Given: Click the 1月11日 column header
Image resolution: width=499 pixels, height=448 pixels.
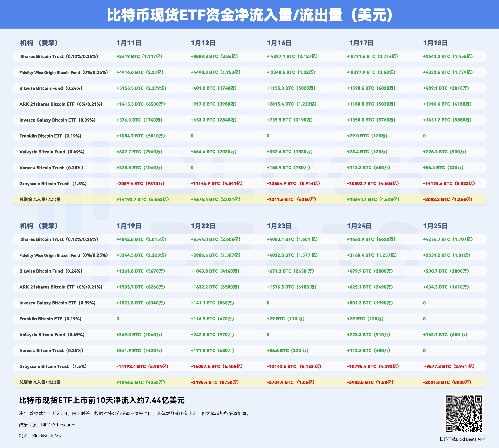Looking at the screenshot, I should coord(129,43).
